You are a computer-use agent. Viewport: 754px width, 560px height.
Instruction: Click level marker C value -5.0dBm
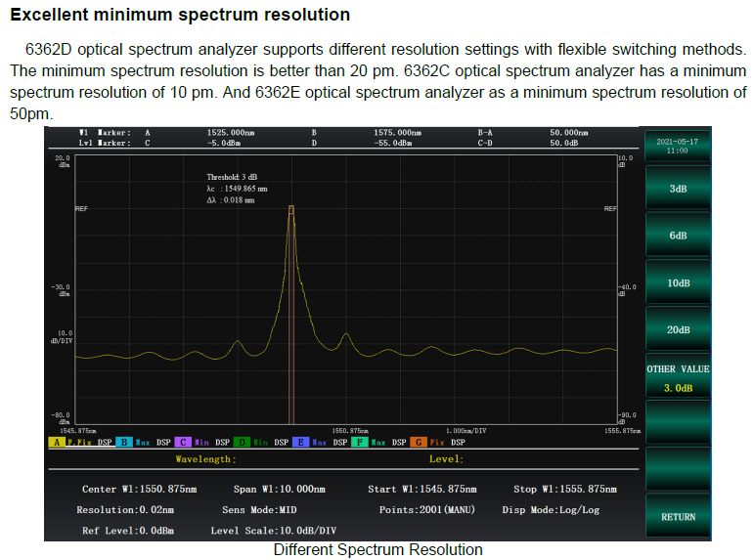224,143
